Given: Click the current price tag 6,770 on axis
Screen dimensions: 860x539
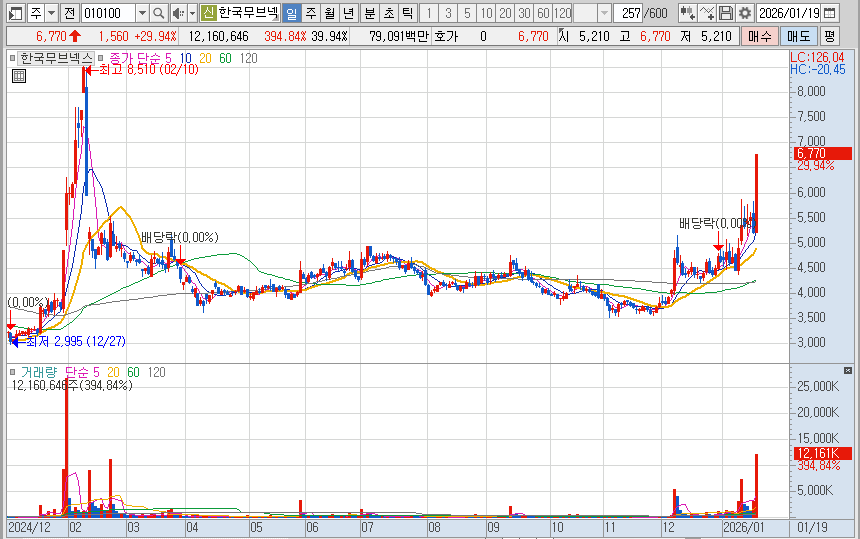Looking at the screenshot, I should (822, 154).
